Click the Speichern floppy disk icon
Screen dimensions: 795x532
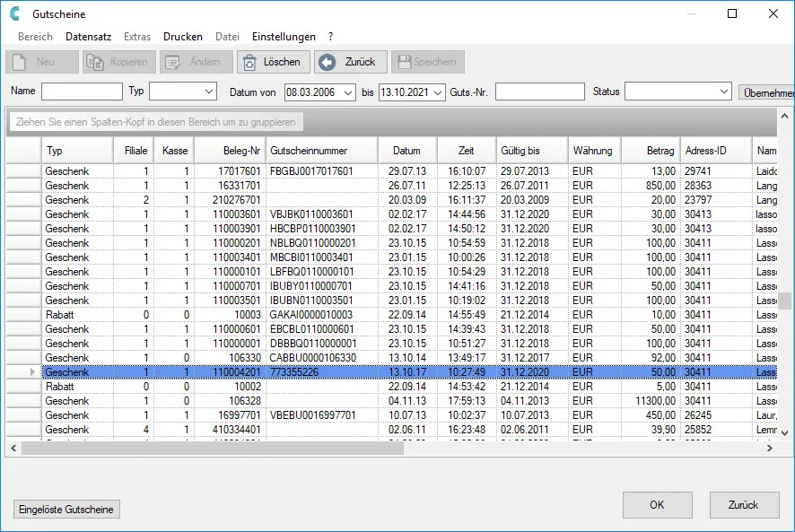tap(404, 62)
